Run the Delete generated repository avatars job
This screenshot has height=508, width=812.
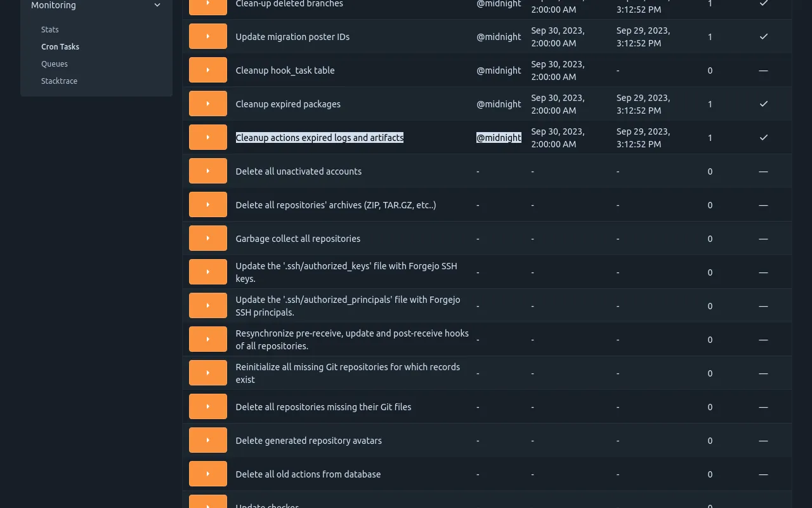click(207, 439)
